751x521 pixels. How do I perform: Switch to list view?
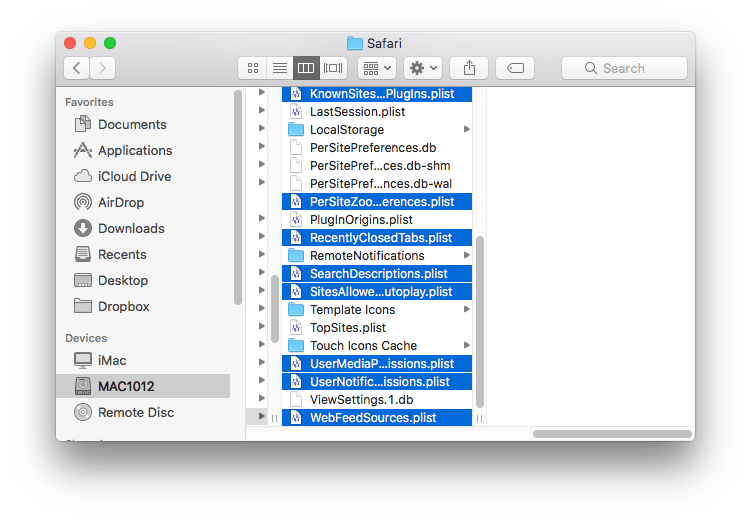(x=280, y=68)
